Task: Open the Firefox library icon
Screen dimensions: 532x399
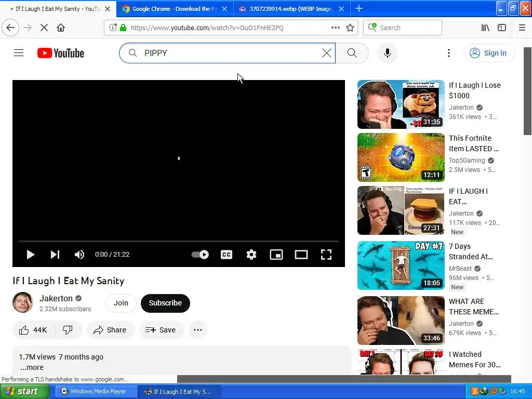Action: [485, 28]
